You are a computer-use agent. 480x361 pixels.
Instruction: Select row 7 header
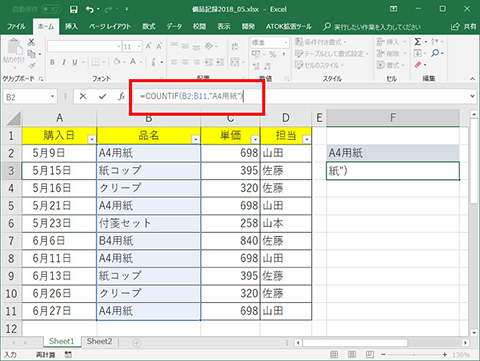[11, 241]
